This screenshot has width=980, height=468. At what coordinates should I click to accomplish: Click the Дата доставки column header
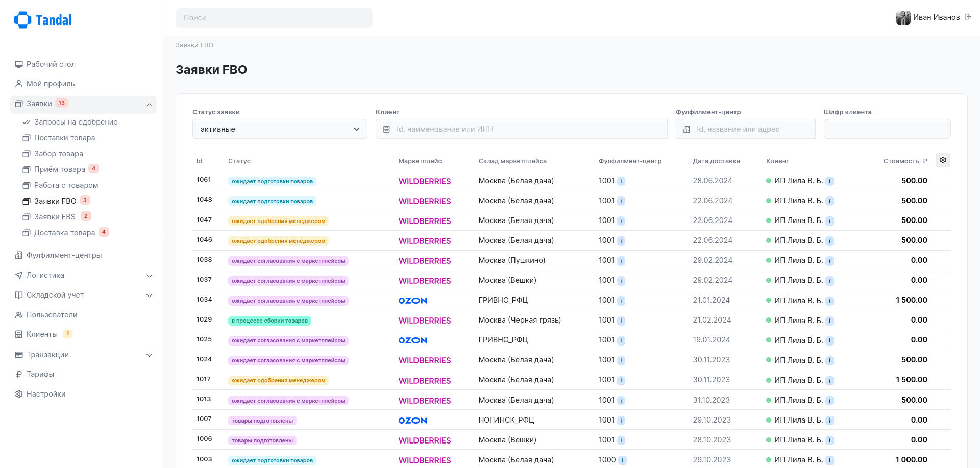tap(716, 161)
